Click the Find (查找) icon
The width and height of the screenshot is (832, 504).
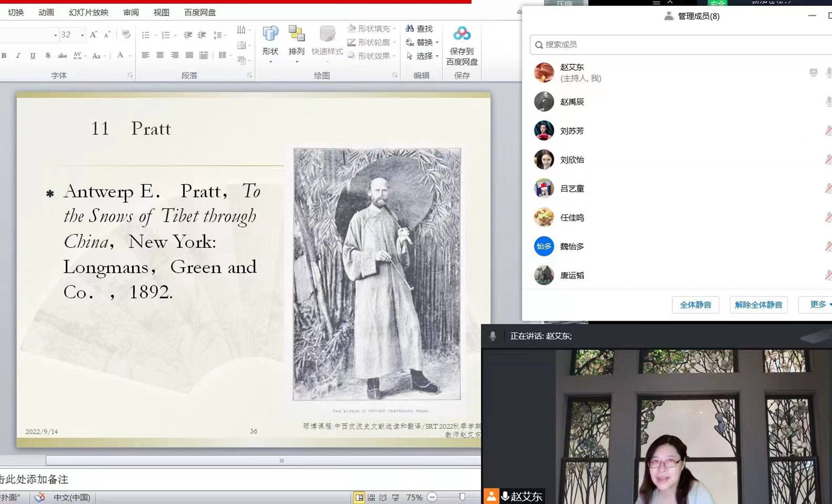[x=410, y=28]
